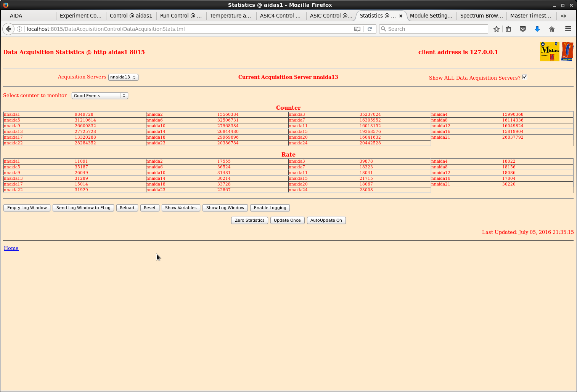Click the Firefox icon in title bar
This screenshot has width=577, height=392.
[x=5, y=5]
